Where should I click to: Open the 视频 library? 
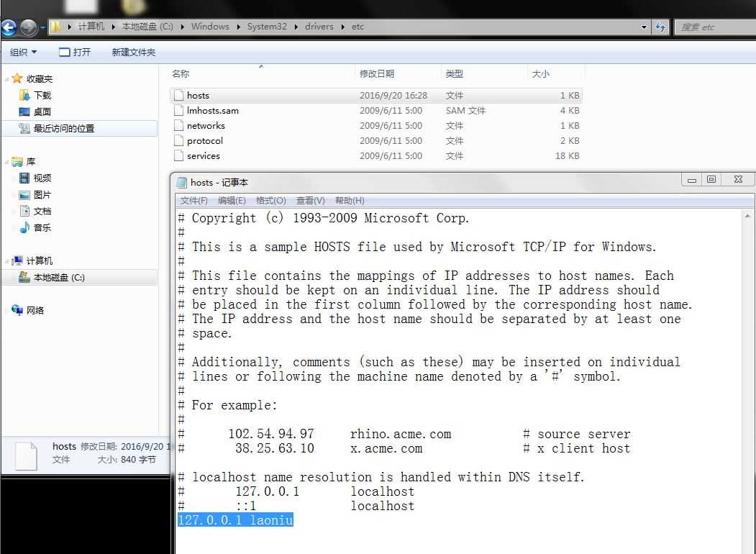[x=42, y=178]
